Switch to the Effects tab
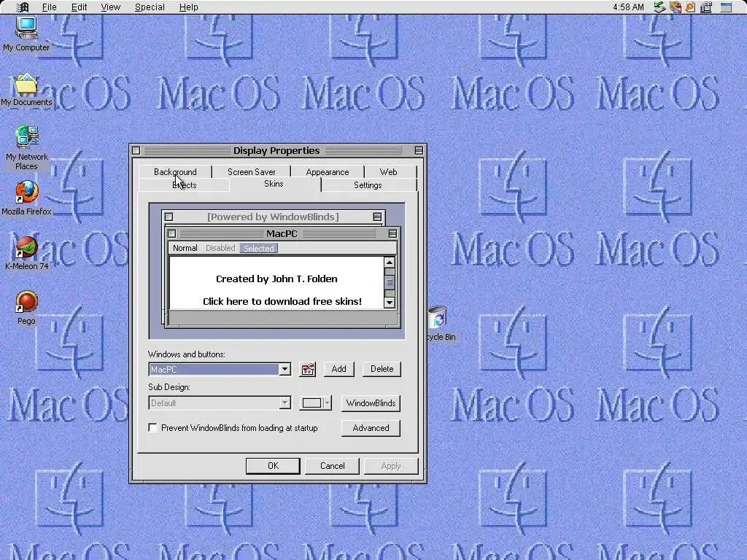This screenshot has height=560, width=747. [185, 184]
